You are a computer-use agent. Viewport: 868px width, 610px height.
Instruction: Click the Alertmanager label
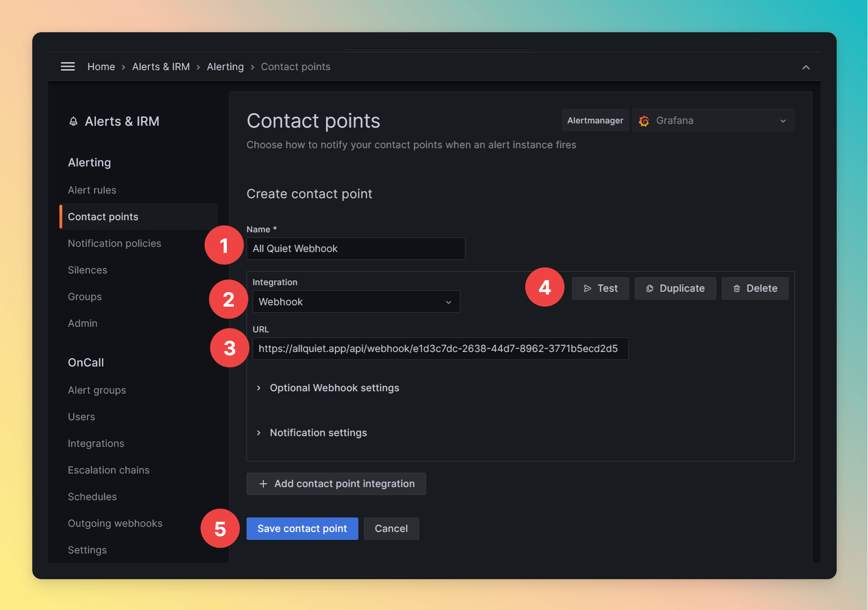click(595, 121)
